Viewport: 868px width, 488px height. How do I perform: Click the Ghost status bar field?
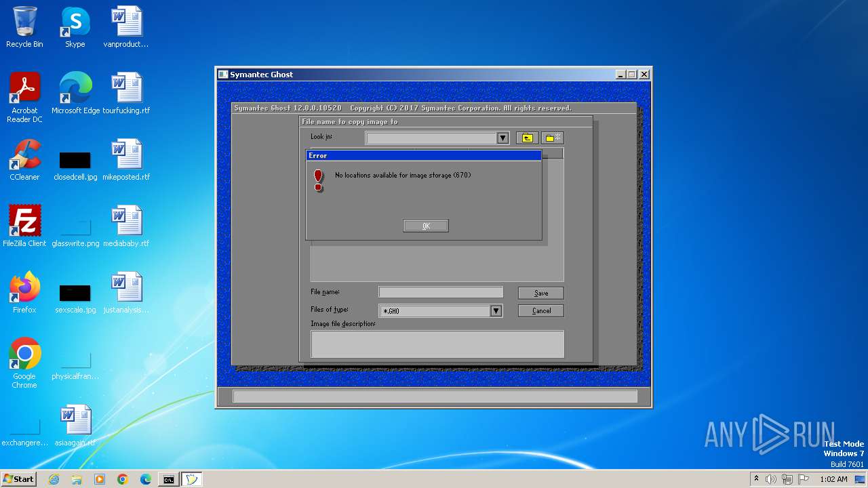(435, 396)
